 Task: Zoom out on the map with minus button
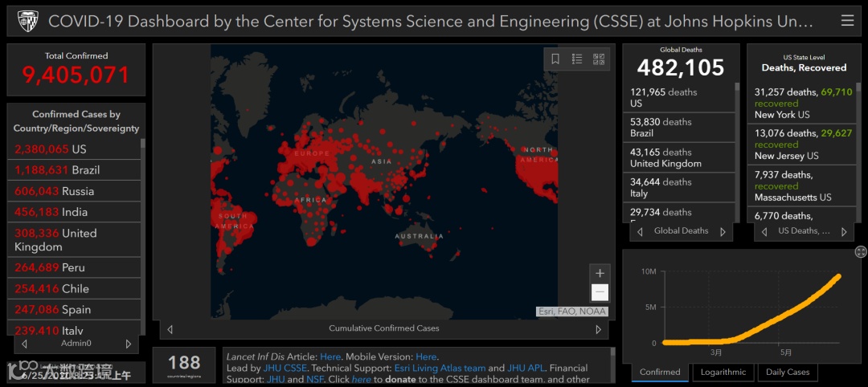600,292
